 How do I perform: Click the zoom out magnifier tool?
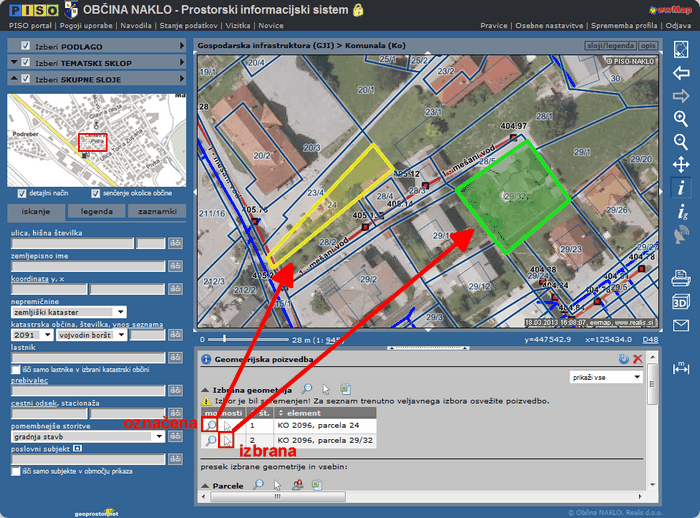[681, 141]
